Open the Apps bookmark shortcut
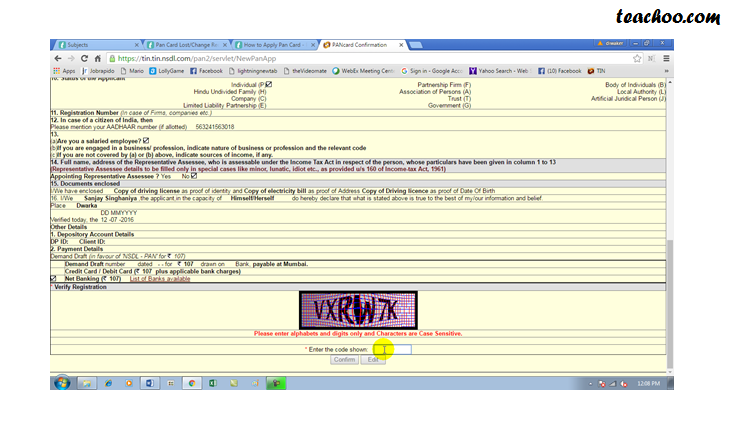 [64, 71]
